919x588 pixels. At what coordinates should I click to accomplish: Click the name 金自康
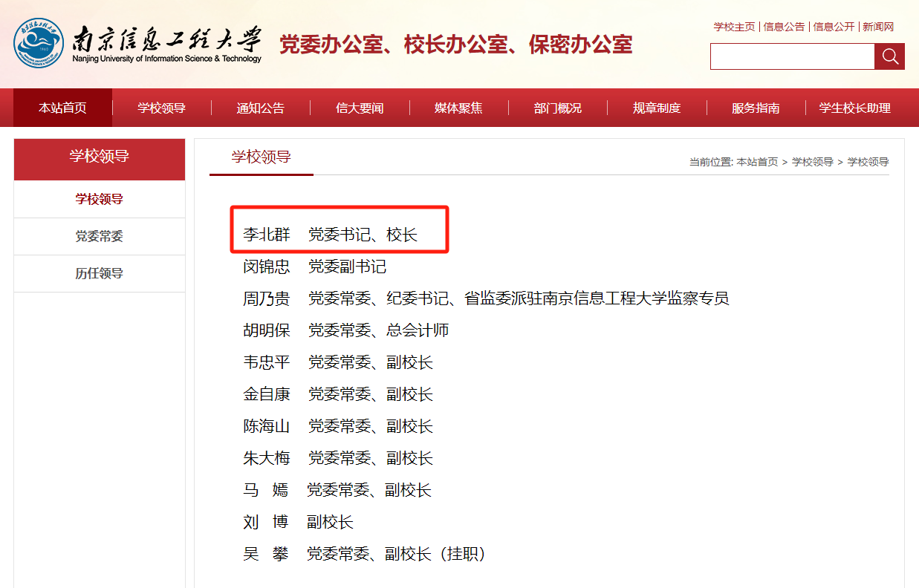(x=267, y=394)
